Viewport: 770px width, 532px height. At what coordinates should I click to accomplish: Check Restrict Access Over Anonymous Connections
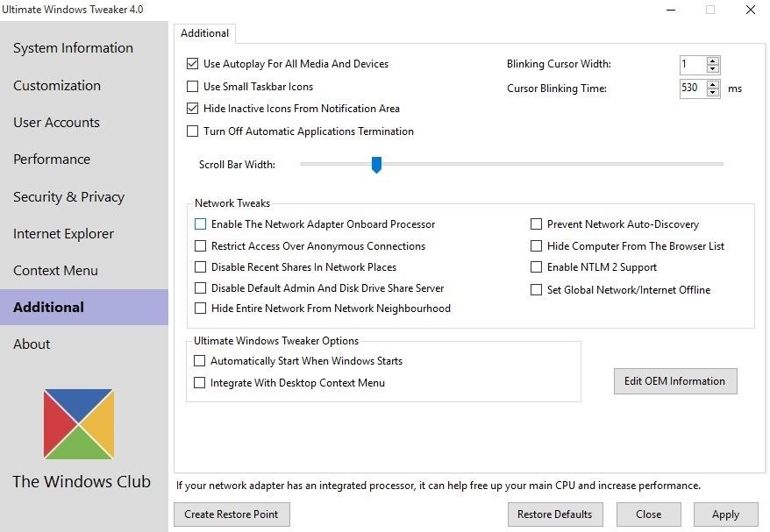pos(200,246)
